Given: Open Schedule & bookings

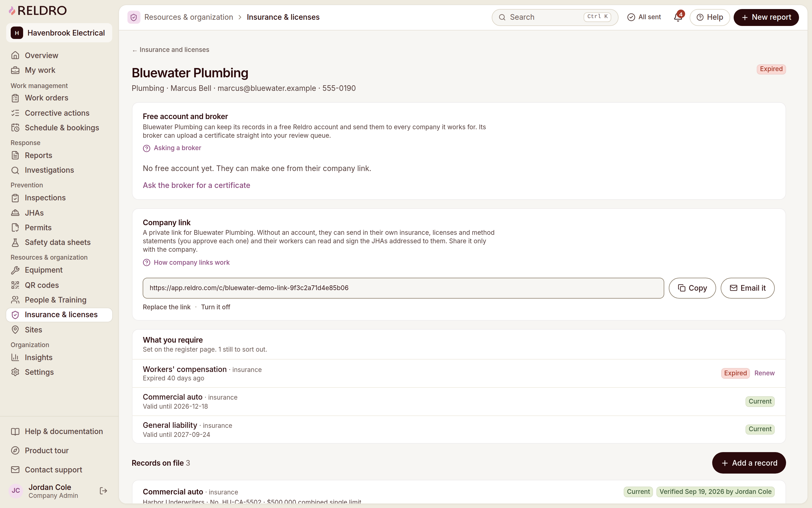Looking at the screenshot, I should click(x=59, y=128).
